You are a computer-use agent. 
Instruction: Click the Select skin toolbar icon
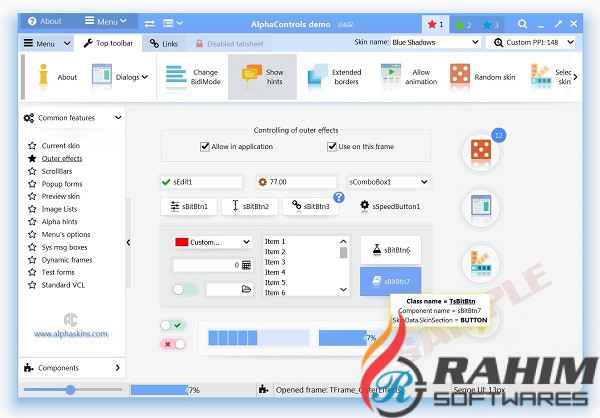tap(541, 75)
